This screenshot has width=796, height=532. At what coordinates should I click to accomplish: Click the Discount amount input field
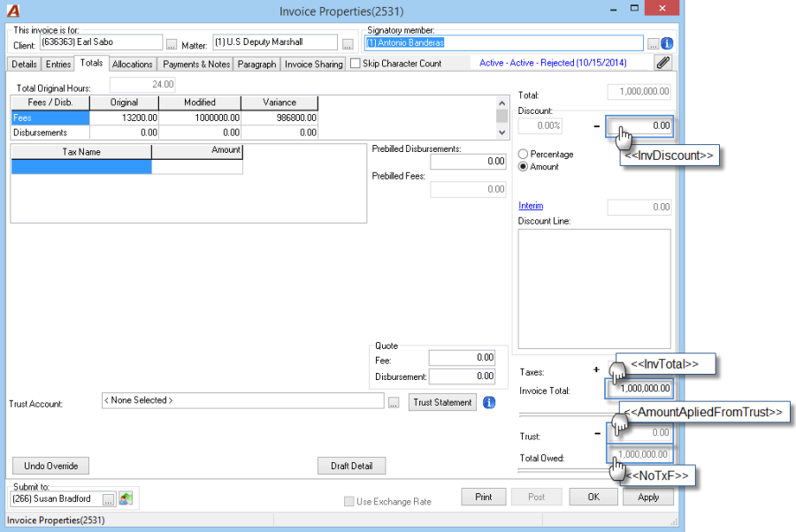click(x=639, y=125)
